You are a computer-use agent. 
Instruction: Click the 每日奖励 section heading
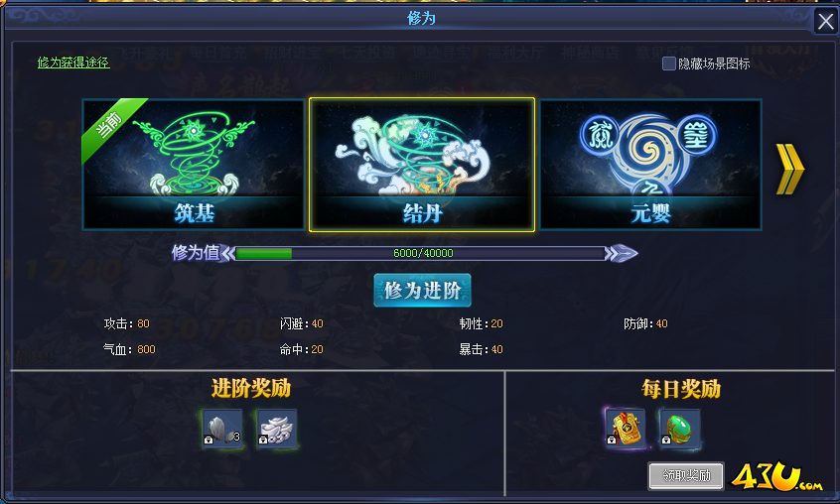coord(681,389)
